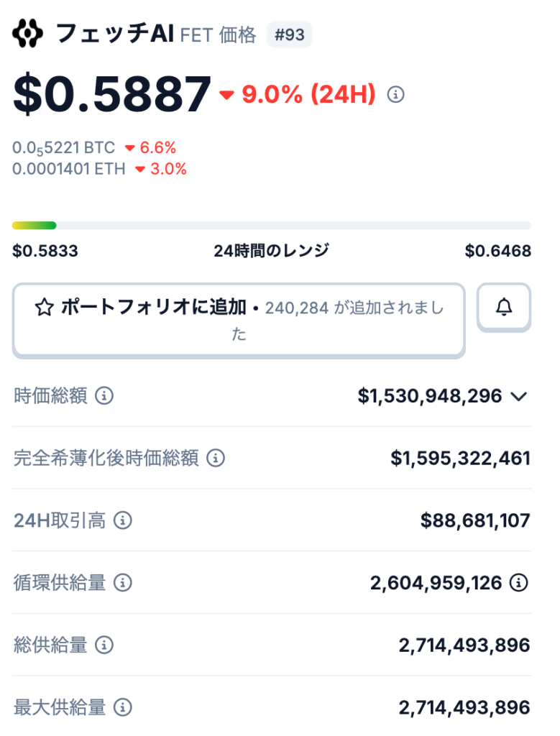Screen dimensions: 560x736
Task: Expand the market cap chevron dropdown
Action: 518,396
